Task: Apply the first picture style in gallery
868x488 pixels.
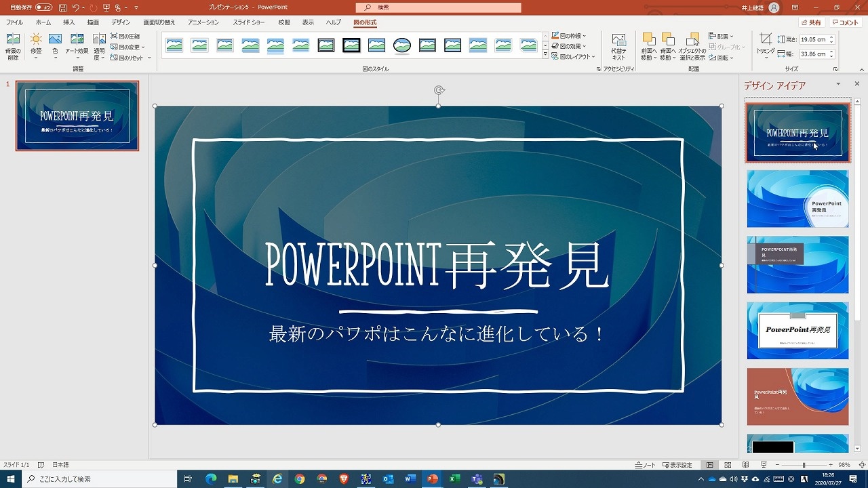Action: tap(174, 45)
